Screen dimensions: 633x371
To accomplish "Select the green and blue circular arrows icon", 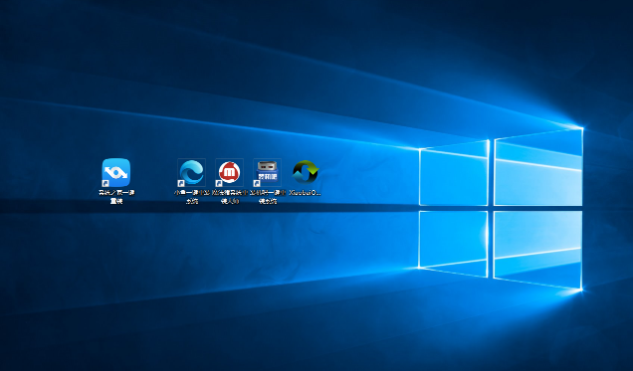I will click(306, 172).
